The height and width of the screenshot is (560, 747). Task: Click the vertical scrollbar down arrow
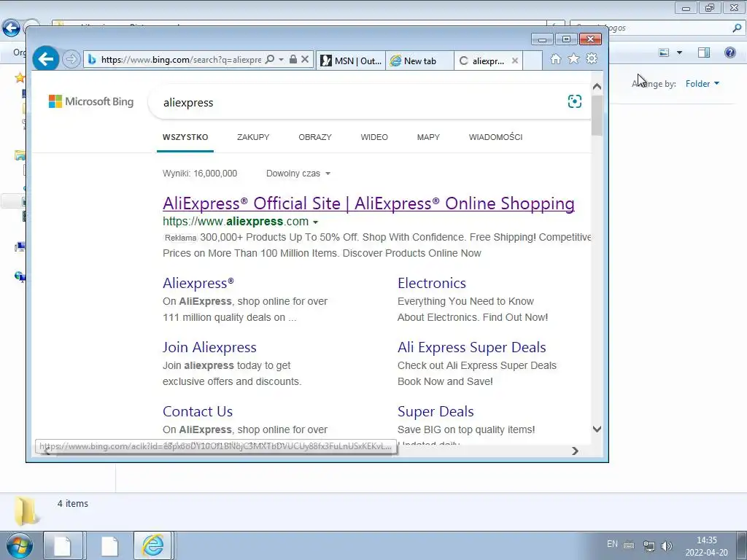pos(597,429)
